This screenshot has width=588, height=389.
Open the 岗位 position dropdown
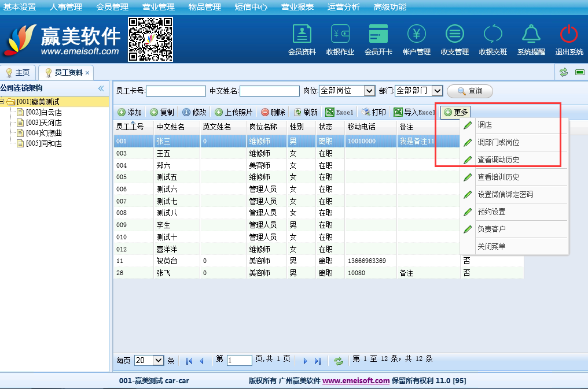369,91
